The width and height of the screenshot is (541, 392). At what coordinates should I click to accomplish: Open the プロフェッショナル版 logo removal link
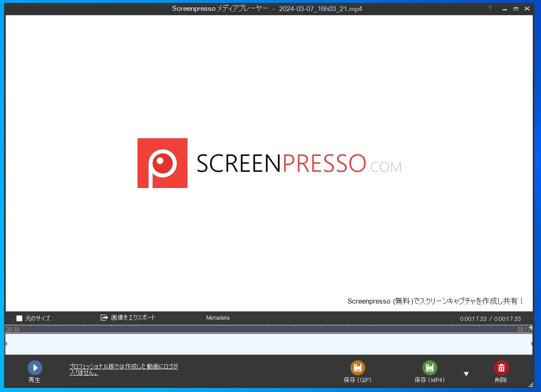[x=124, y=369]
